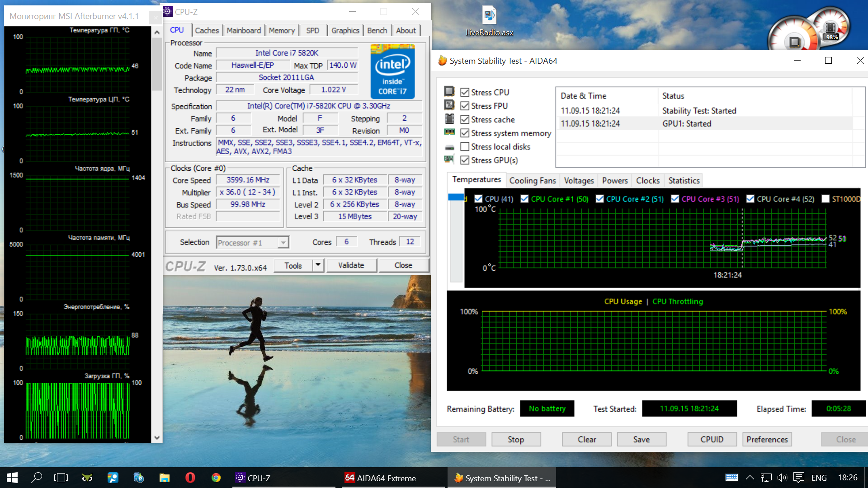Click the Intel Core i7 logo
Viewport: 868px width, 488px height.
(392, 71)
